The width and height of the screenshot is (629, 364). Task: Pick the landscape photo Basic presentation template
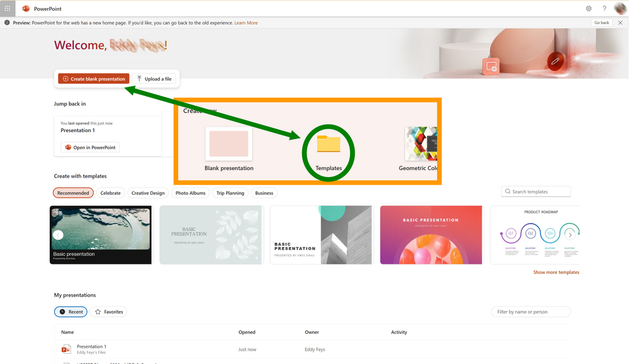click(101, 235)
